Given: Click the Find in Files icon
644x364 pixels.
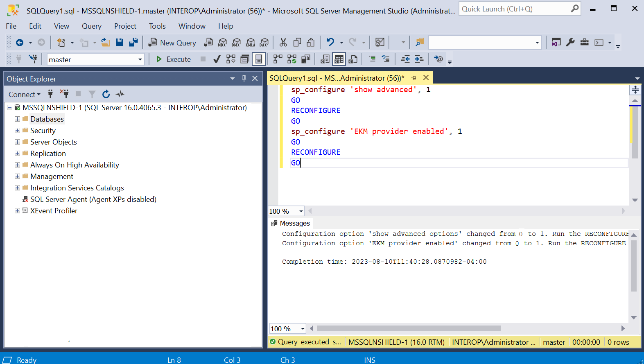Looking at the screenshot, I should pos(420,42).
